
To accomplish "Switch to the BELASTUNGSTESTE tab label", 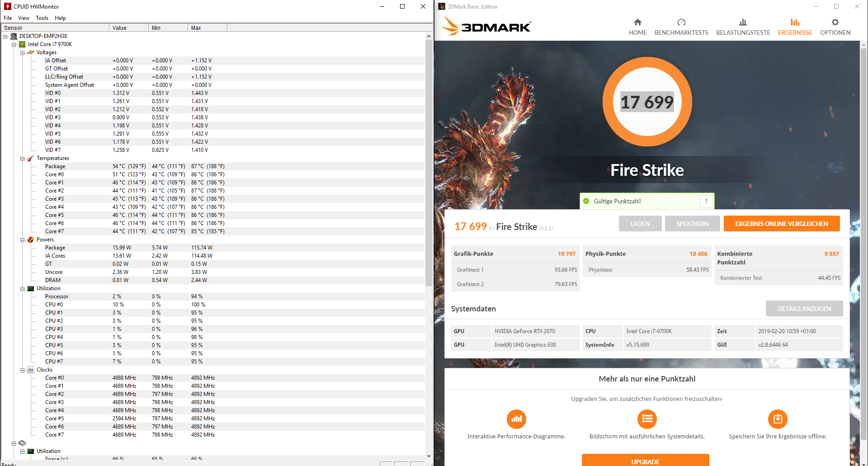I will (743, 33).
